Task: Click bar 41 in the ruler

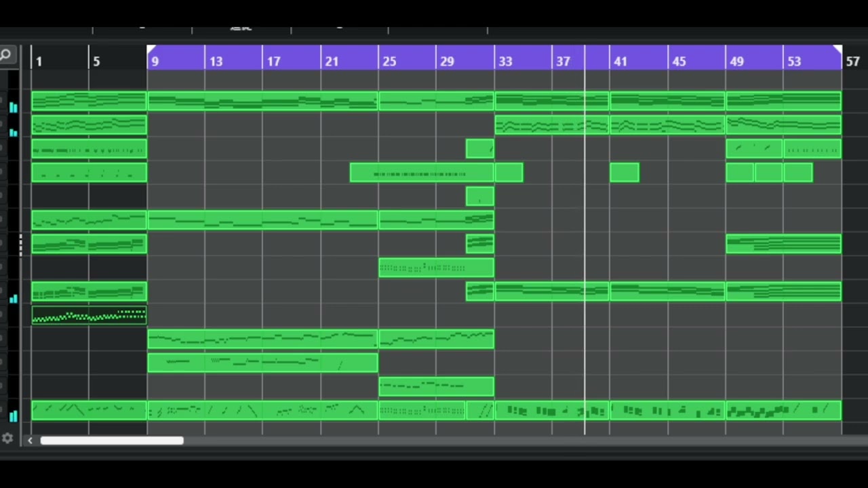Action: (620, 62)
